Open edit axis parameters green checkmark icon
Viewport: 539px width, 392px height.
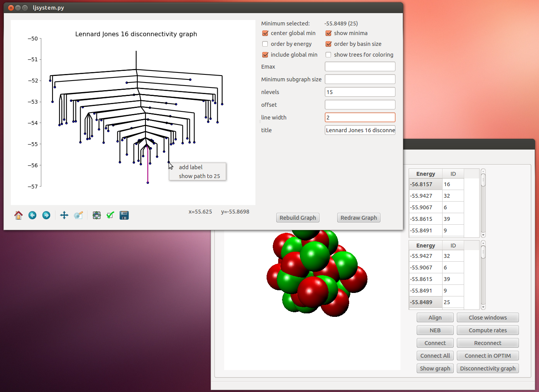(110, 215)
